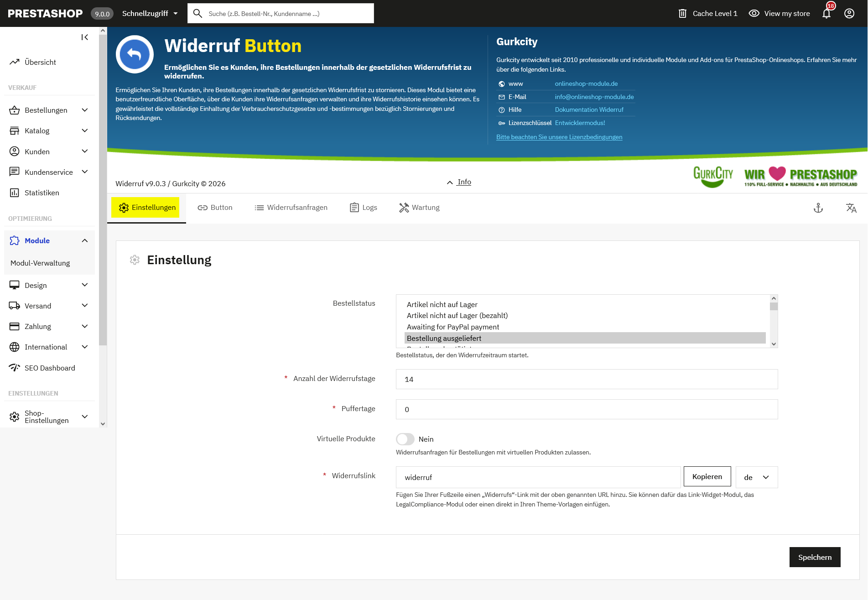Click the Statistiken chart icon
Viewport: 868px width, 600px height.
(15, 193)
